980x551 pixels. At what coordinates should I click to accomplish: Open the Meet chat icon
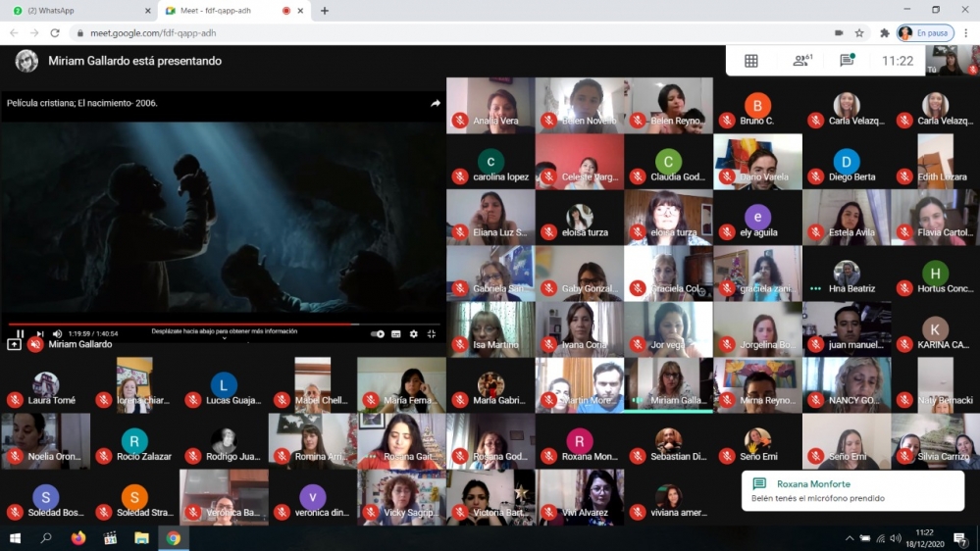pyautogui.click(x=847, y=60)
